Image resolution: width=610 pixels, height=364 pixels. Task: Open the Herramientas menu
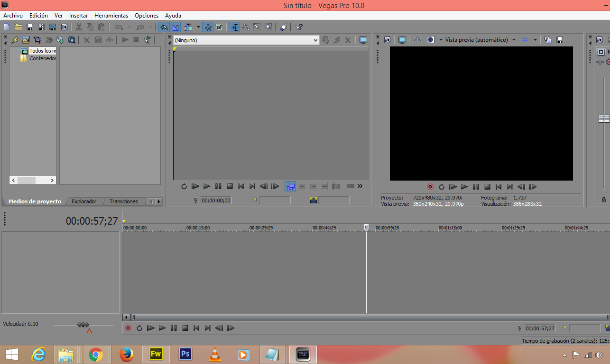click(111, 15)
